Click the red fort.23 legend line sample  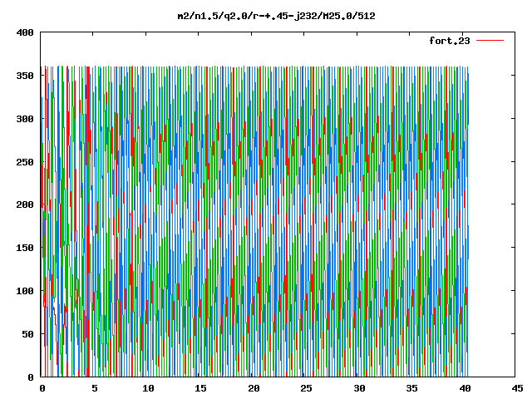coord(490,41)
